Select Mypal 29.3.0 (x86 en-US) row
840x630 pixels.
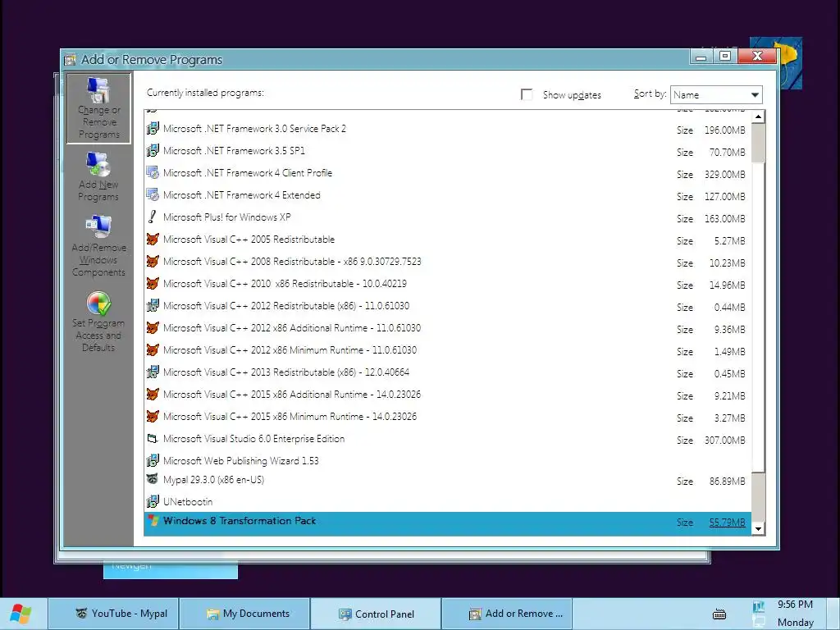[447, 481]
